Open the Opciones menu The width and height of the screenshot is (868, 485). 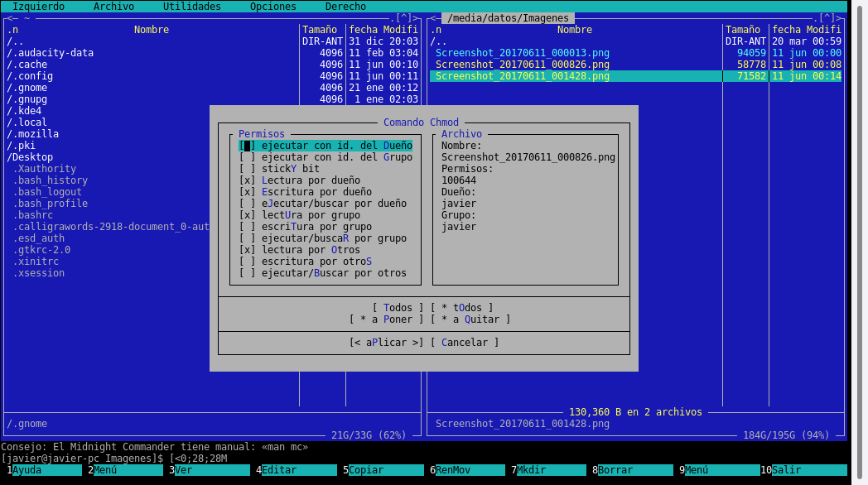pyautogui.click(x=273, y=7)
